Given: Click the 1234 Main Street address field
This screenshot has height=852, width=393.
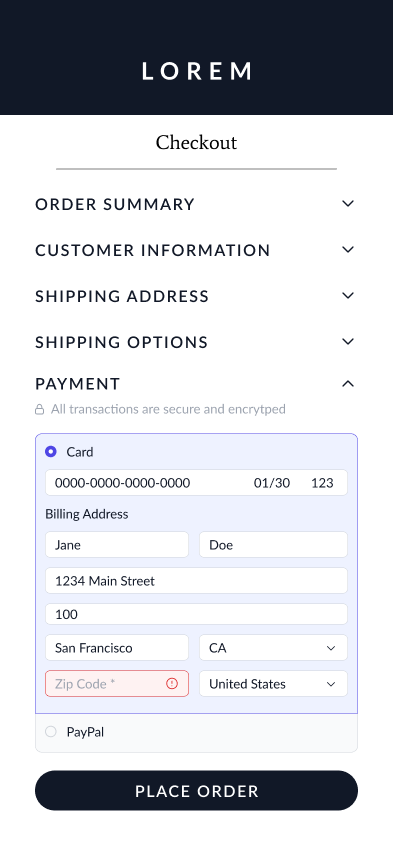Looking at the screenshot, I should pyautogui.click(x=196, y=581).
